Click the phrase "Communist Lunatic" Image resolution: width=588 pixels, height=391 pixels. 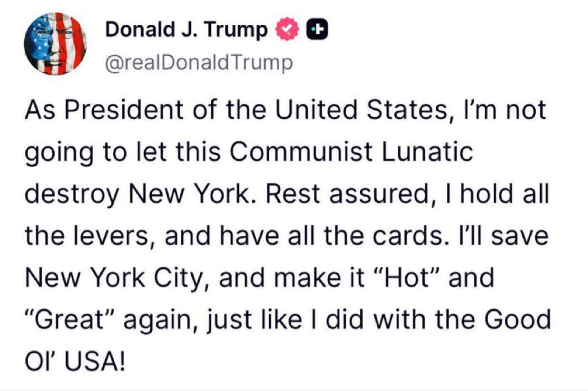coord(353,152)
